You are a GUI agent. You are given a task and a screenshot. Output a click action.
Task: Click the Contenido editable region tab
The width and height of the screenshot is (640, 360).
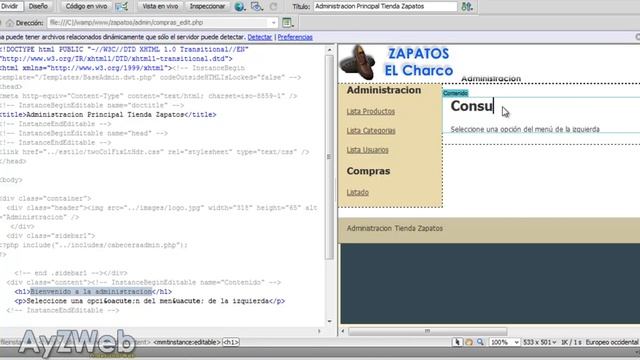[x=456, y=93]
